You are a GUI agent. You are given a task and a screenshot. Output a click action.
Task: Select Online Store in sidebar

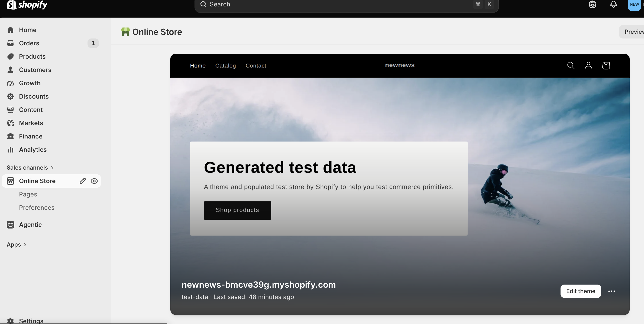[51, 181]
